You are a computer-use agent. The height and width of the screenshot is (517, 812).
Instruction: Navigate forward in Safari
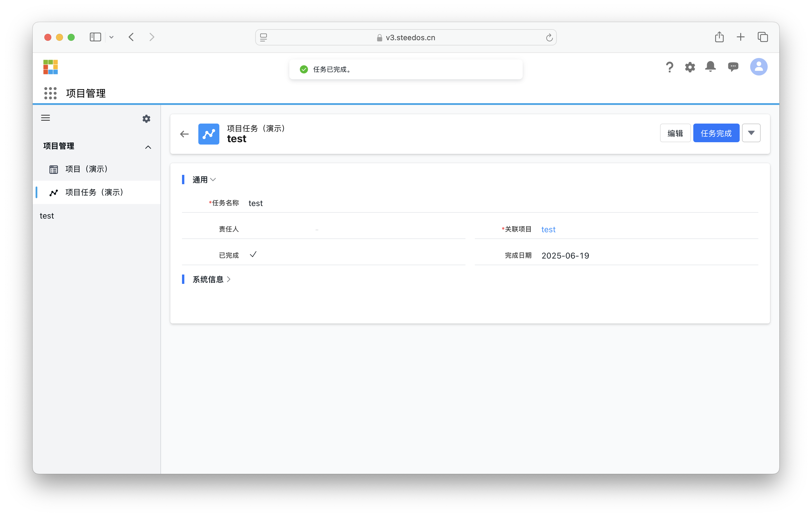pos(152,37)
